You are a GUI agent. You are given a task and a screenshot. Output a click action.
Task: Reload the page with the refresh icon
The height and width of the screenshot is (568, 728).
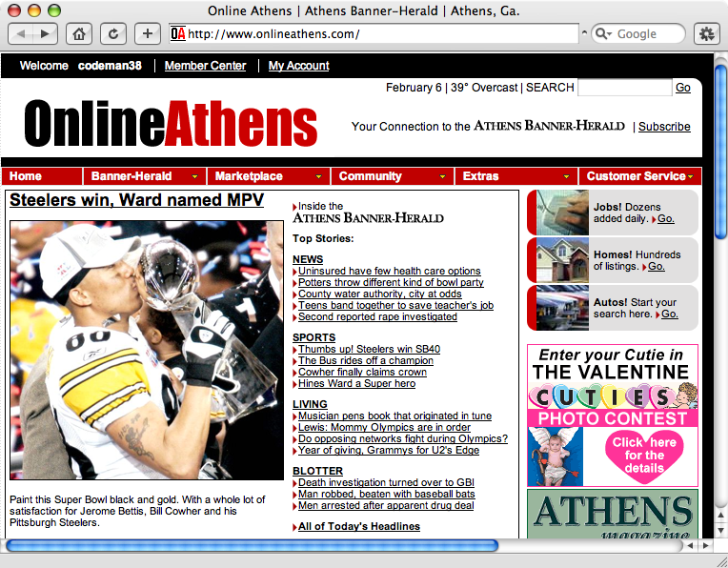(x=113, y=34)
